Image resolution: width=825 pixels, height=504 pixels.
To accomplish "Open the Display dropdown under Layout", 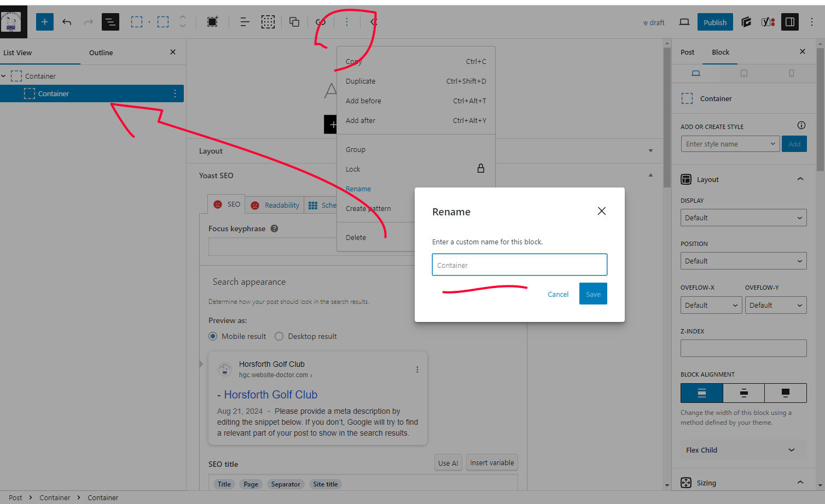I will 743,218.
